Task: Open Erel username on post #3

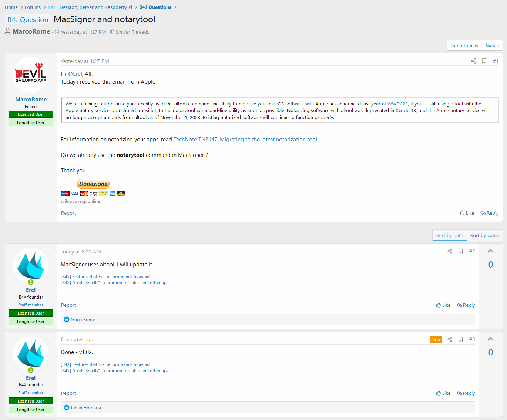Action: point(31,378)
